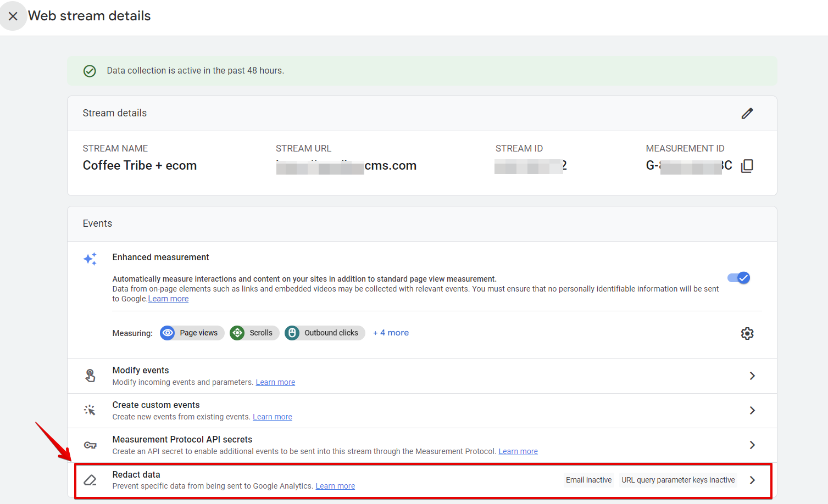This screenshot has width=828, height=504.
Task: Select the Page views measuring icon
Action: pyautogui.click(x=167, y=333)
